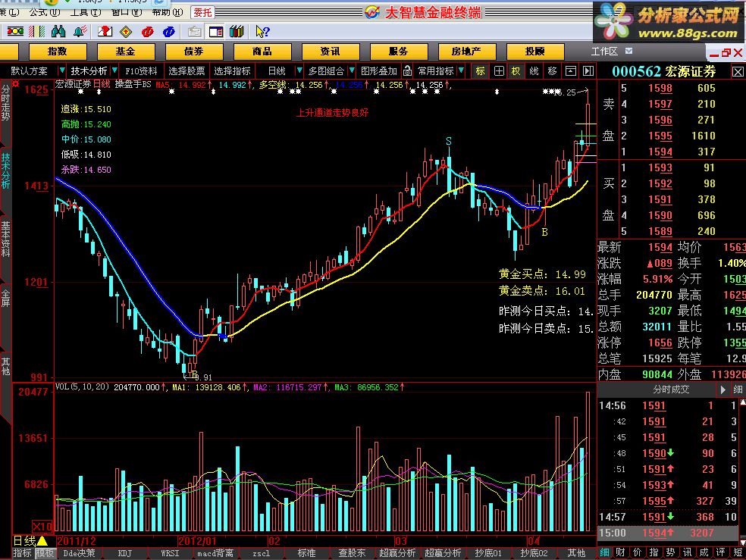Open the binoculars search tool
The image size is (746, 560).
coord(58,32)
